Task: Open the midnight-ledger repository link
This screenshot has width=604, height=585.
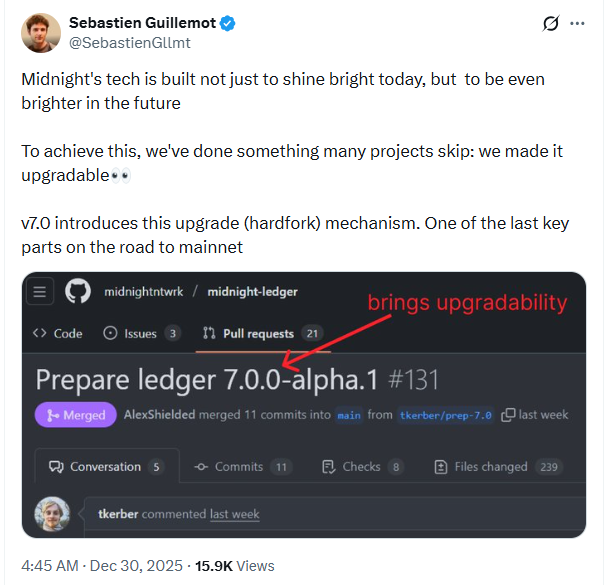Action: 252,292
